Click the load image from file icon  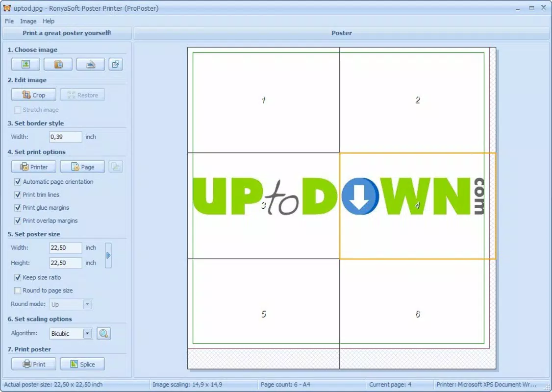25,64
